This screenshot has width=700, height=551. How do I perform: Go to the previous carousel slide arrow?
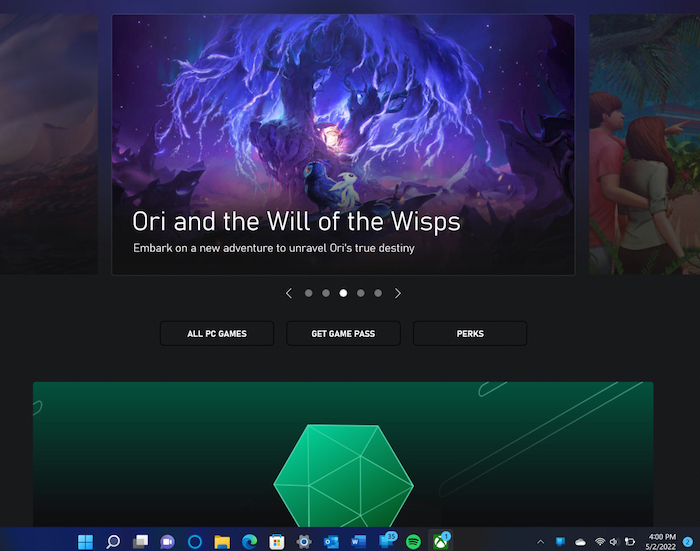coord(289,293)
